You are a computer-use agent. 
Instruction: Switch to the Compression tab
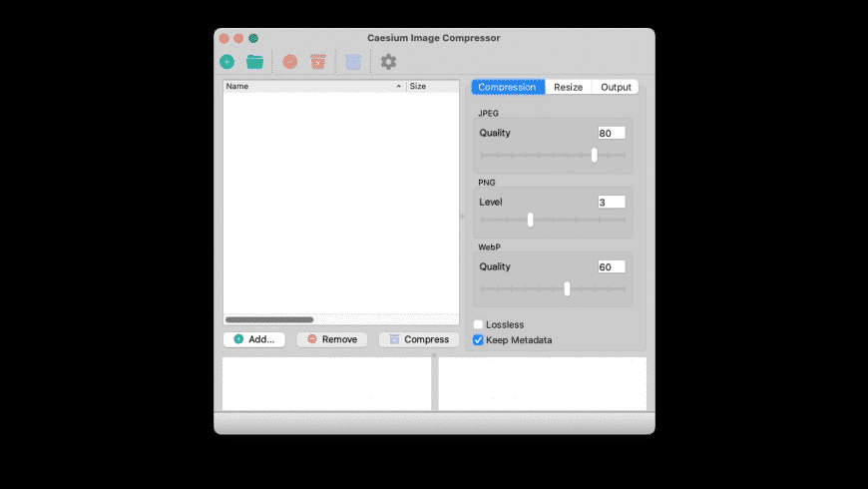tap(508, 87)
